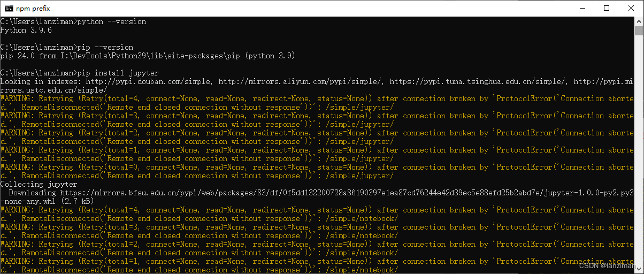Click the 'npm prefix' window title
Image resolution: width=644 pixels, height=274 pixels.
(x=34, y=8)
